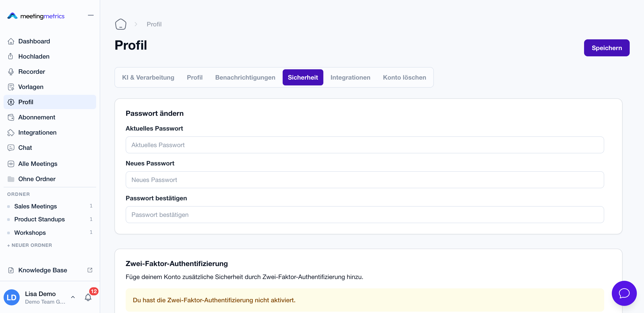This screenshot has height=313, width=644.
Task: Open the Workshops folder
Action: [x=50, y=233]
